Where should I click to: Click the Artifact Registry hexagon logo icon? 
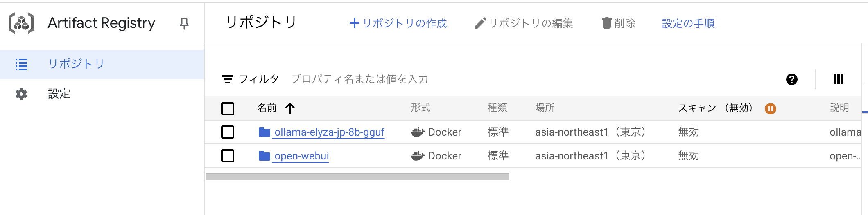pyautogui.click(x=21, y=23)
